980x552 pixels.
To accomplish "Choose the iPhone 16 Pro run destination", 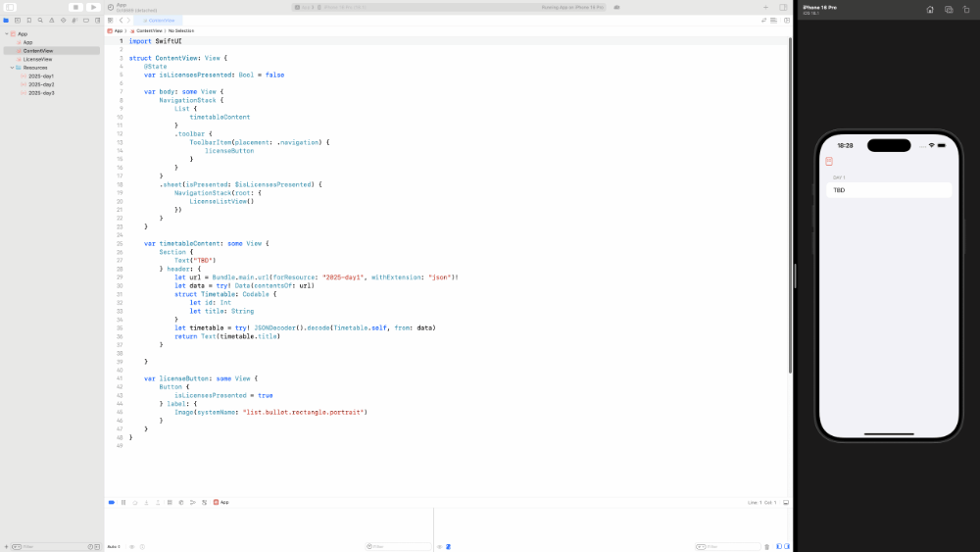I will pyautogui.click(x=342, y=8).
